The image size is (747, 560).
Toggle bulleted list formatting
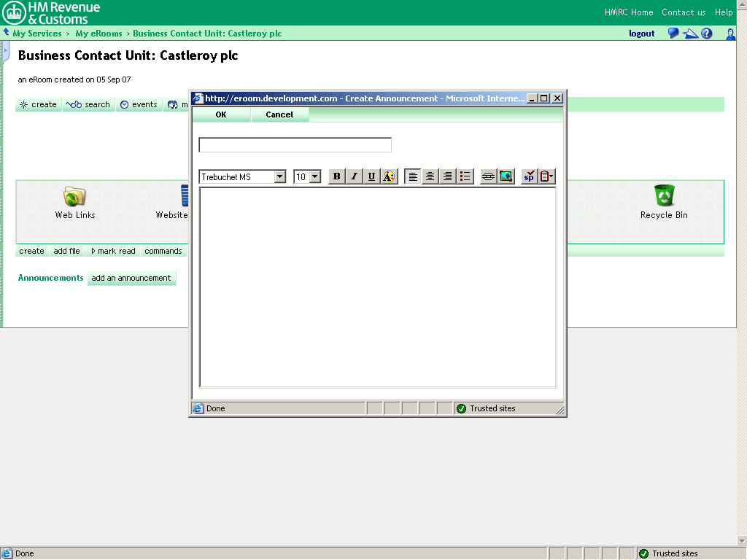pos(465,176)
